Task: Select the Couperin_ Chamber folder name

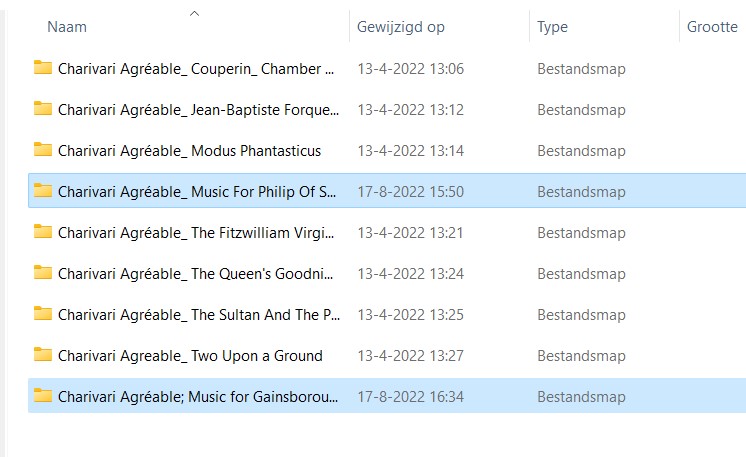Action: [x=196, y=69]
